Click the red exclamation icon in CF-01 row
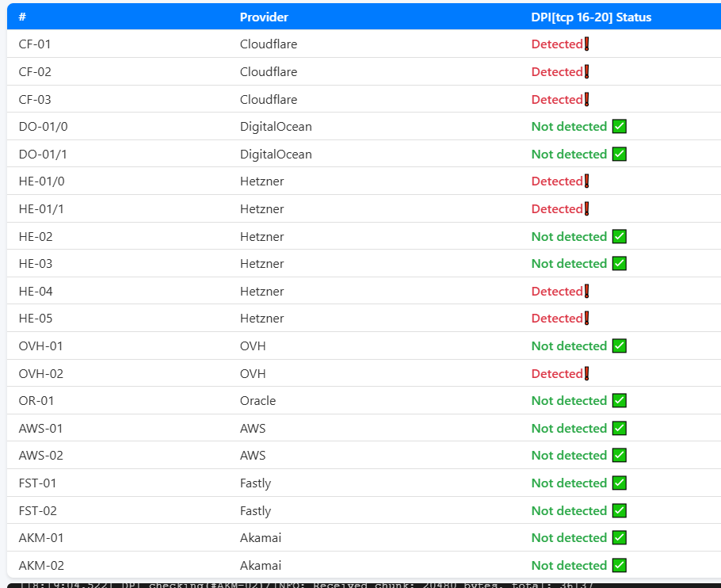 pyautogui.click(x=587, y=44)
